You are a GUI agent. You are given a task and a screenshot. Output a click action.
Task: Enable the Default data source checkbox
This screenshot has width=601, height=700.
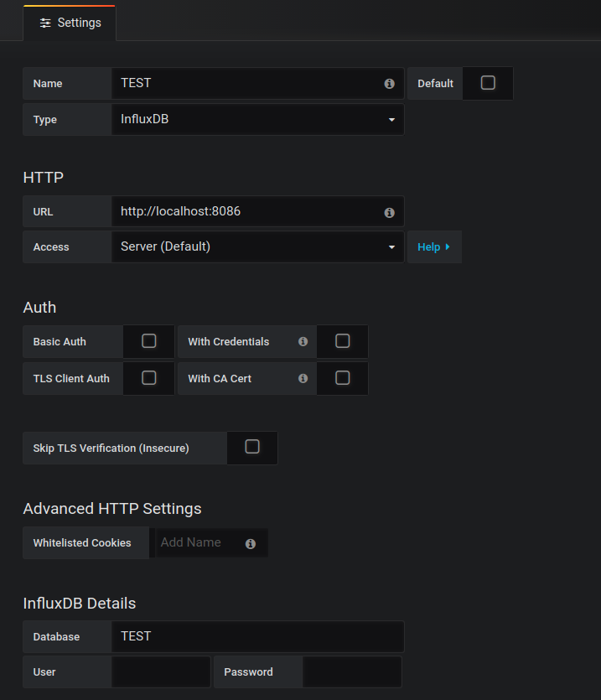(x=488, y=83)
